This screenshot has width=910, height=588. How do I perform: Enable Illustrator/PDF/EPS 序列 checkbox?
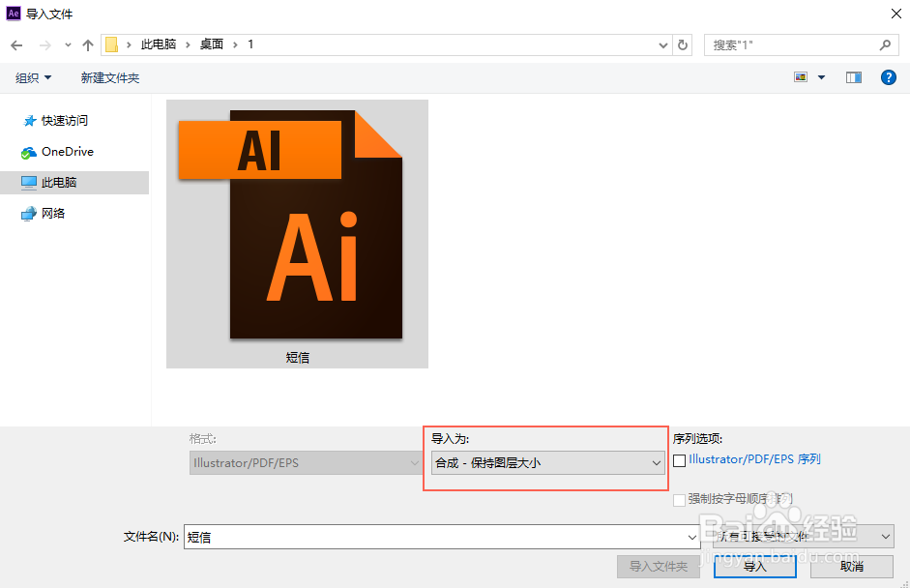click(x=679, y=461)
